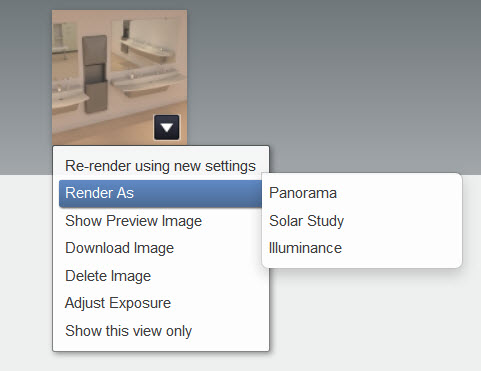Choose Re-render using new settings
This screenshot has width=481, height=371.
coord(160,166)
